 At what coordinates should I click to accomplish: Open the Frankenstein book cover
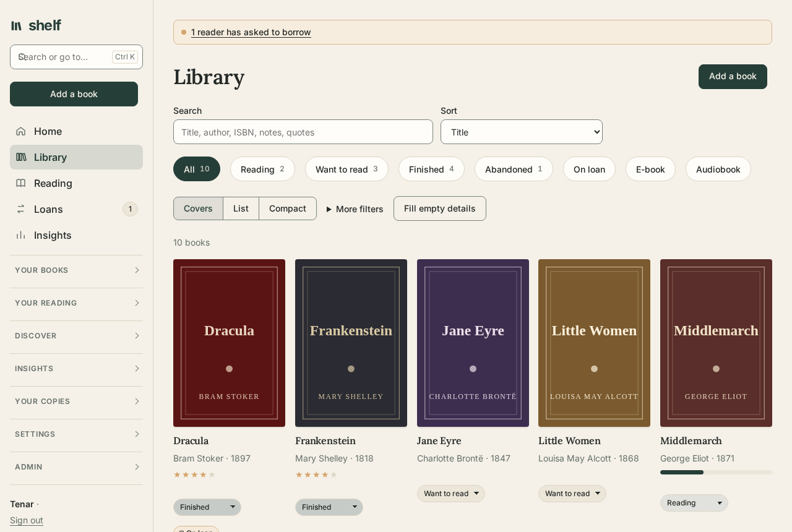(x=351, y=343)
